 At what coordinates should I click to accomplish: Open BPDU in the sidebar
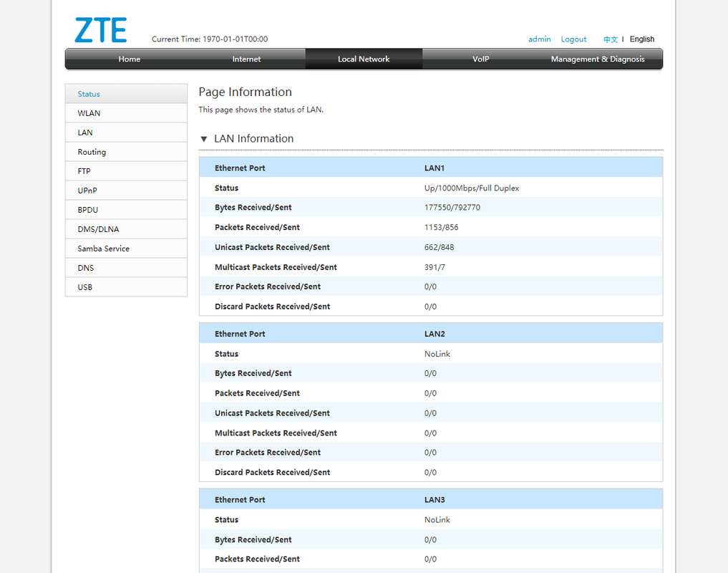click(x=126, y=210)
